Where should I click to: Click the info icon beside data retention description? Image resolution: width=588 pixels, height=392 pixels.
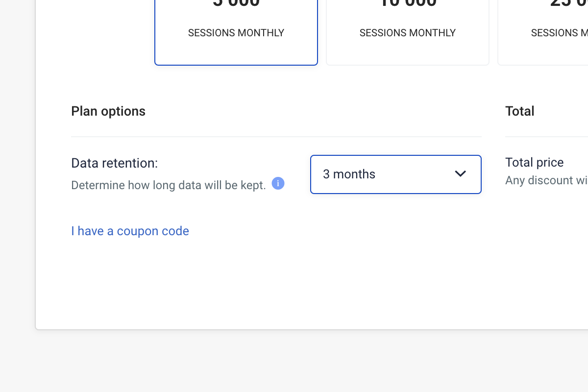[278, 184]
